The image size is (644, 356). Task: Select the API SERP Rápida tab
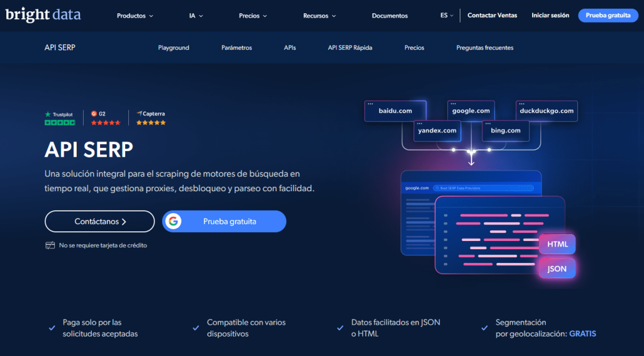350,48
